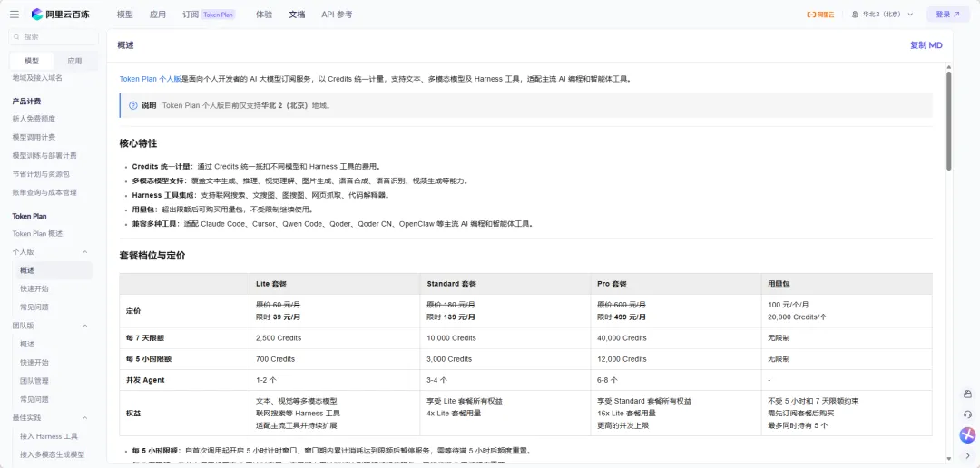980x468 pixels.
Task: Click the 阿里云百炼 logo
Action: (61, 15)
